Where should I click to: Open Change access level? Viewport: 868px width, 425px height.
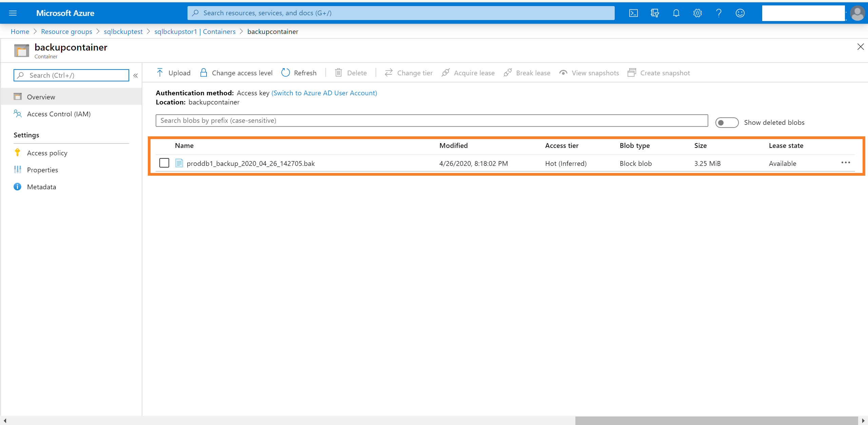(x=236, y=73)
